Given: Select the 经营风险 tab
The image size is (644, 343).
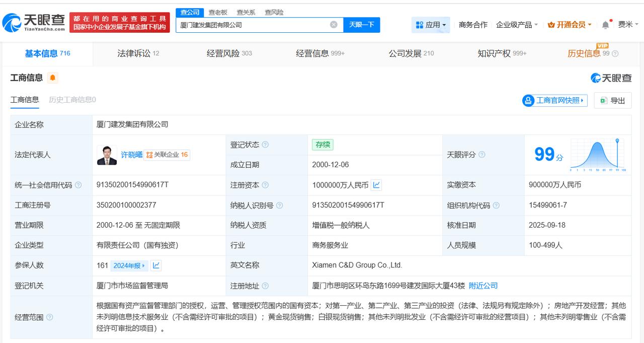Looking at the screenshot, I should click(229, 53).
